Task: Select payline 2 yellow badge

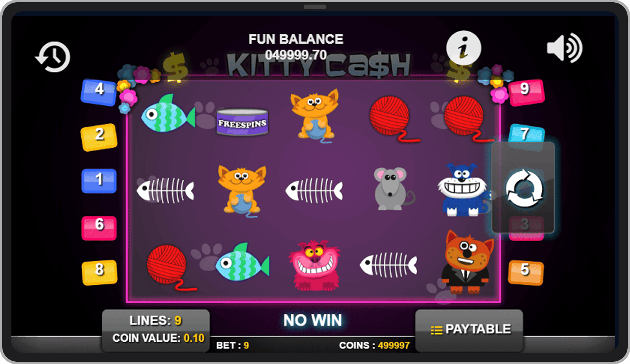Action: 99,137
